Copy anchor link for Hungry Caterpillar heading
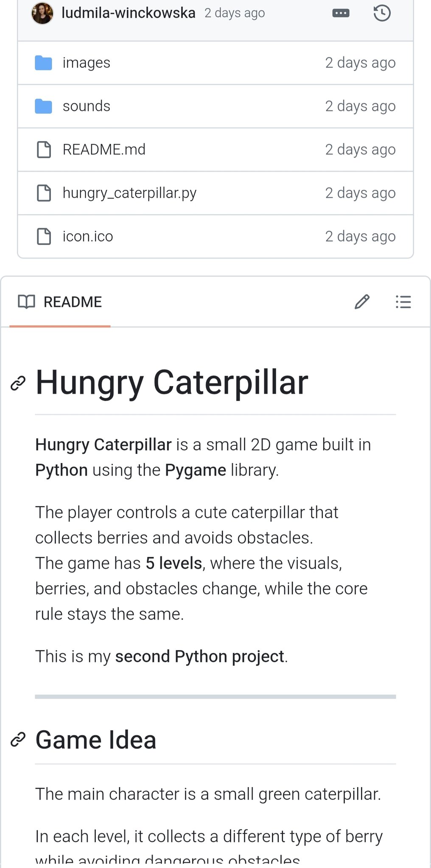This screenshot has width=431, height=868. pyautogui.click(x=18, y=383)
